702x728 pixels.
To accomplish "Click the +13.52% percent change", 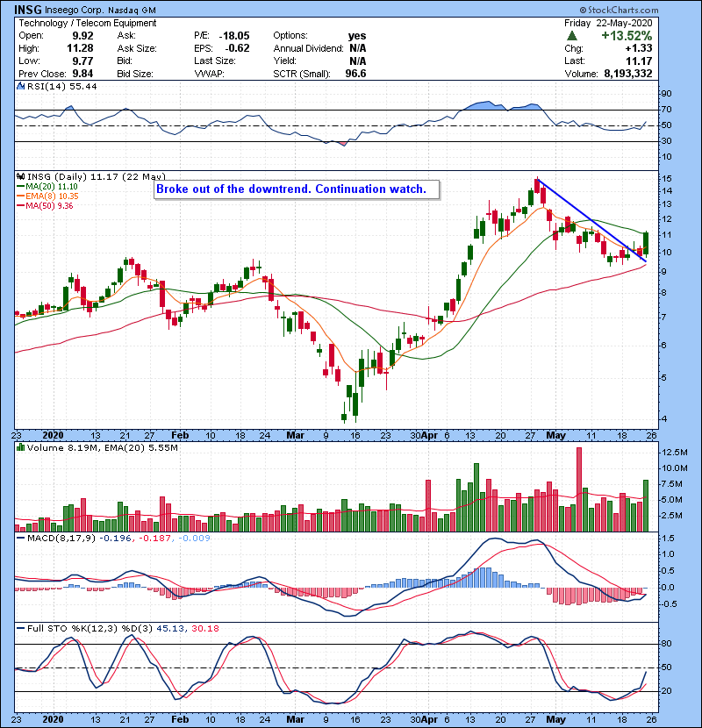I will coord(627,36).
